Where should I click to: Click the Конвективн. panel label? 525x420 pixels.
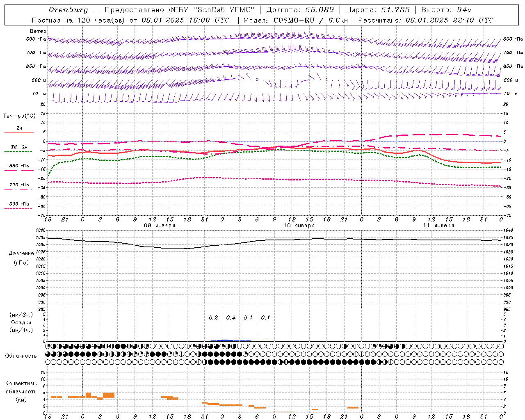[x=21, y=383]
